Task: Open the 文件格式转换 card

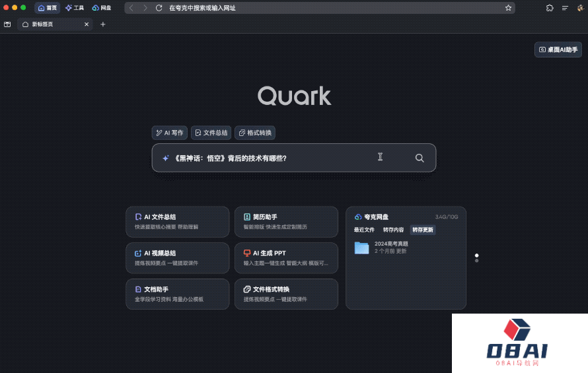Action: tap(285, 294)
